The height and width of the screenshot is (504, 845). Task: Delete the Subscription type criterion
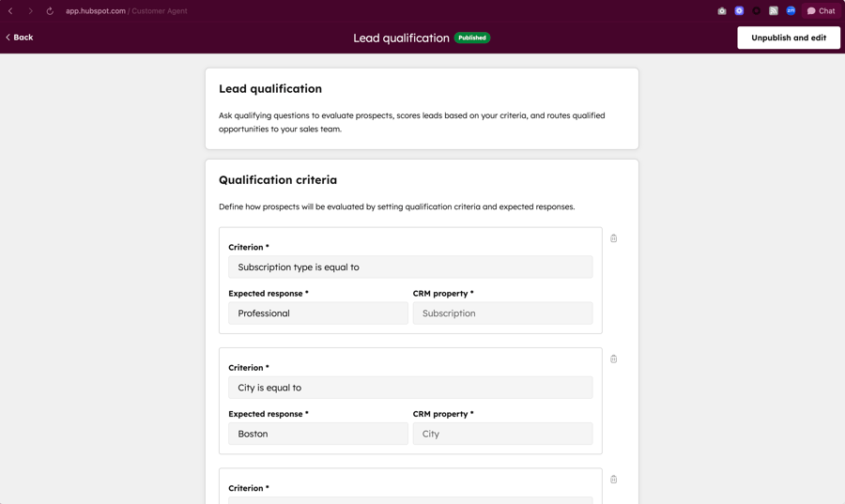(614, 238)
